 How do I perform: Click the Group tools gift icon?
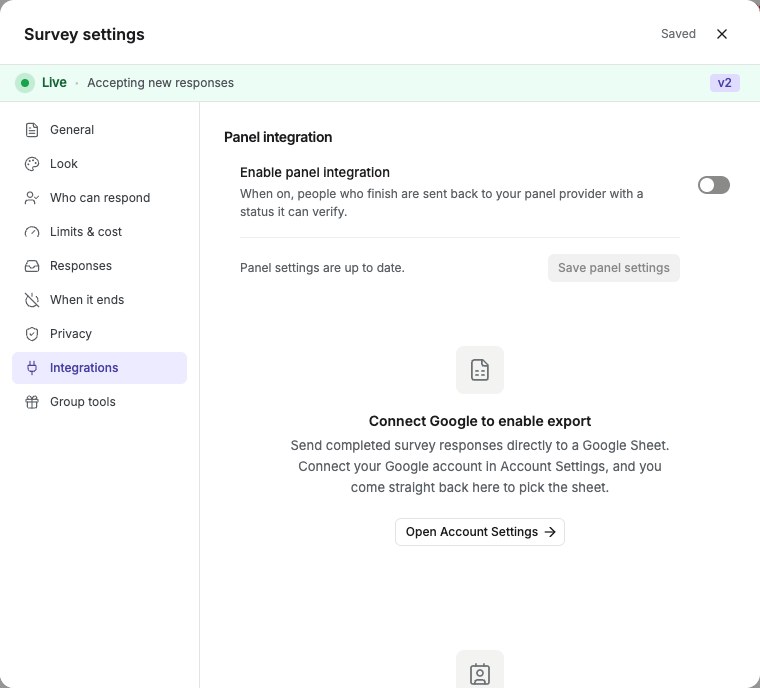pyautogui.click(x=32, y=402)
